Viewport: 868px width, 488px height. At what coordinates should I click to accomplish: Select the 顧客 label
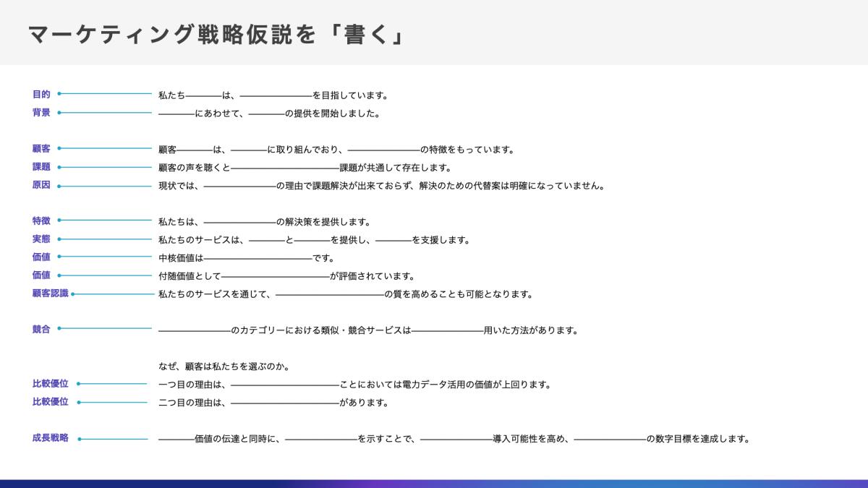click(x=41, y=148)
